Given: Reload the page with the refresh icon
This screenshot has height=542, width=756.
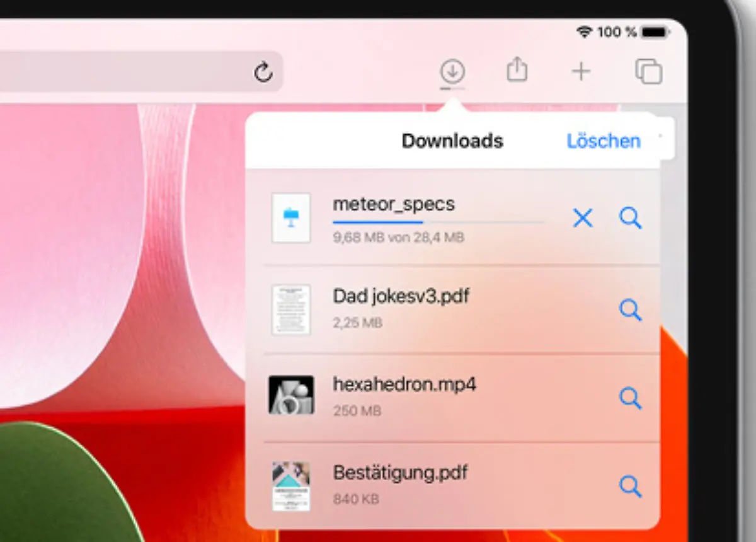Looking at the screenshot, I should (x=264, y=72).
